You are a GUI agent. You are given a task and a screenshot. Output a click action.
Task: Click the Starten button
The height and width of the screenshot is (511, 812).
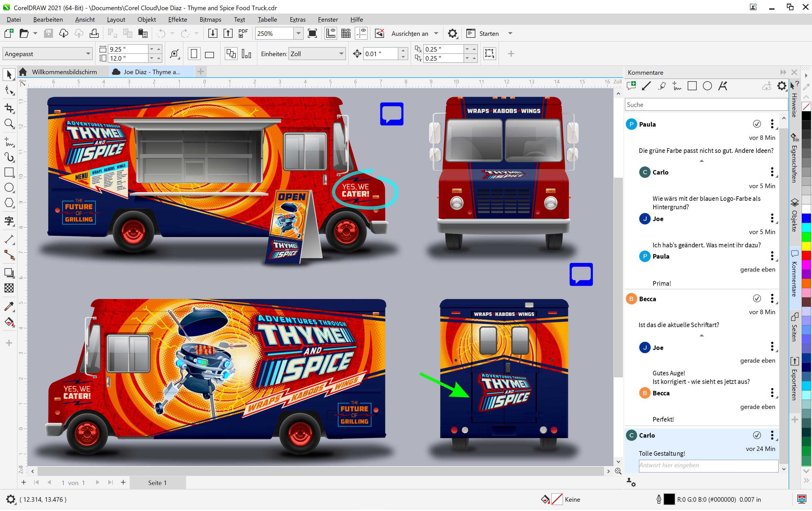coord(489,33)
